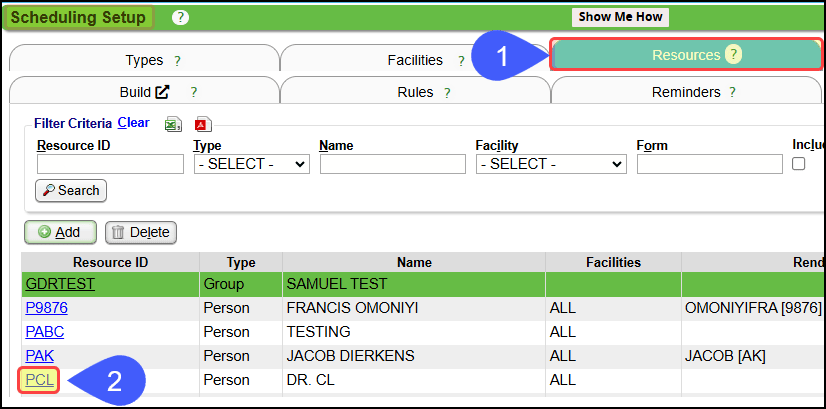This screenshot has width=826, height=409.
Task: Open help question mark on Facilities tab
Action: click(x=461, y=61)
